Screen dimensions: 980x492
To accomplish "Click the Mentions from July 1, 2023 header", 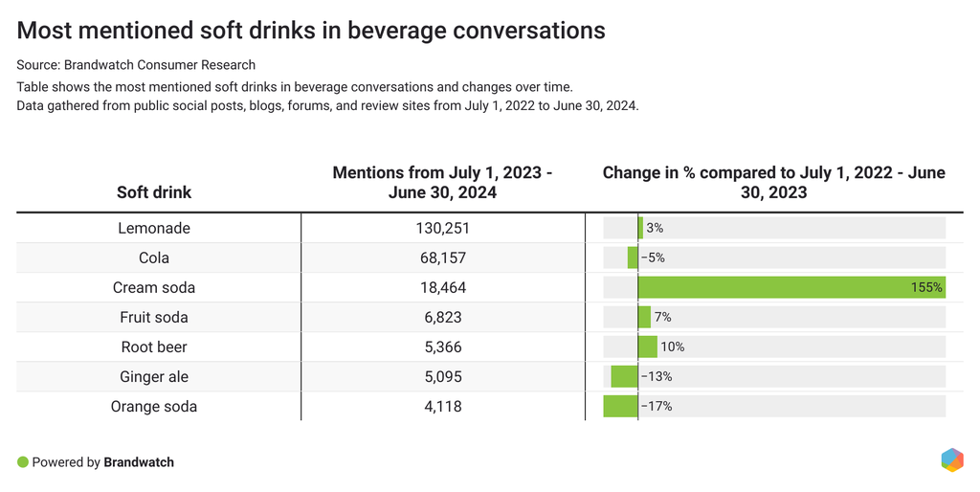I will click(442, 182).
